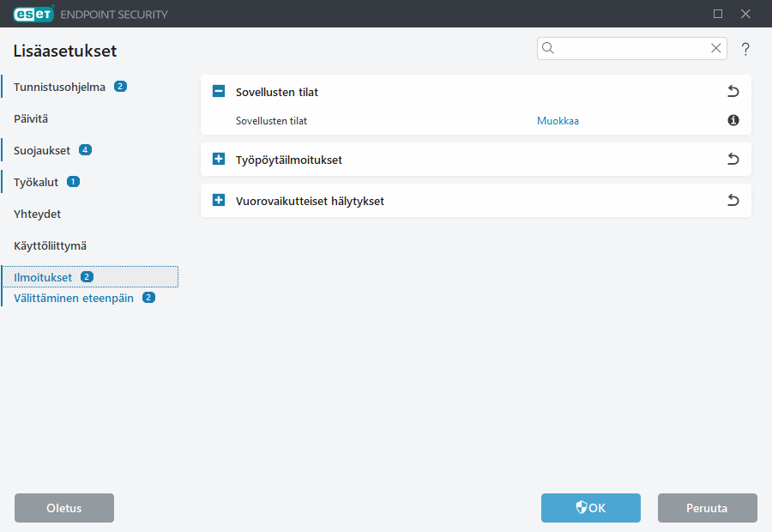Click the Ilmoitukset badge showing 2

click(x=87, y=277)
